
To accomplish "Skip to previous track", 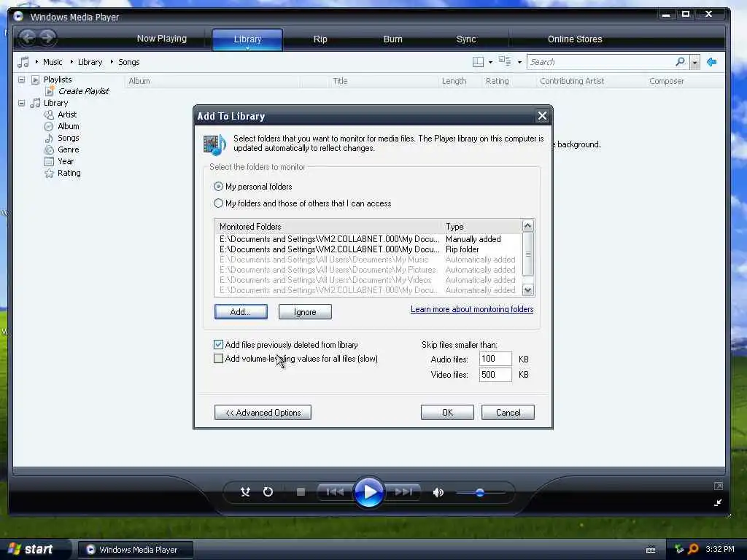I will (x=334, y=492).
